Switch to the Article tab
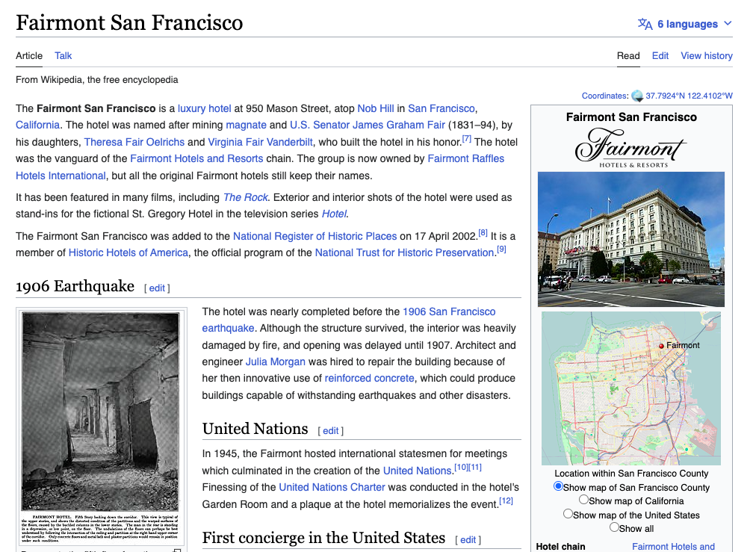Image resolution: width=756 pixels, height=552 pixels. coord(29,56)
